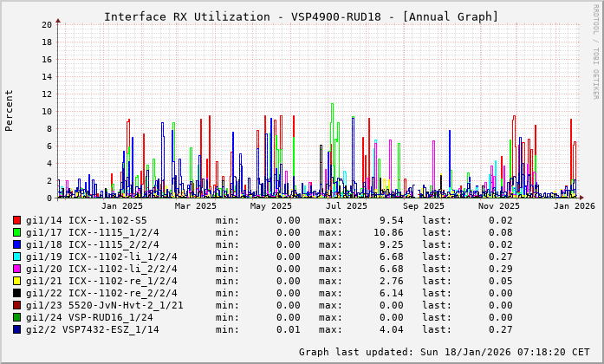Click the Jan 2025 x-axis label
Image resolution: width=604 pixels, height=364 pixels.
pyautogui.click(x=121, y=205)
